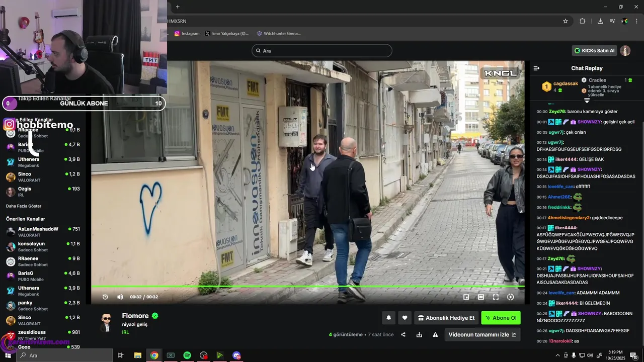Open the IRL category link
Screen dimensions: 644x362
pyautogui.click(x=125, y=332)
